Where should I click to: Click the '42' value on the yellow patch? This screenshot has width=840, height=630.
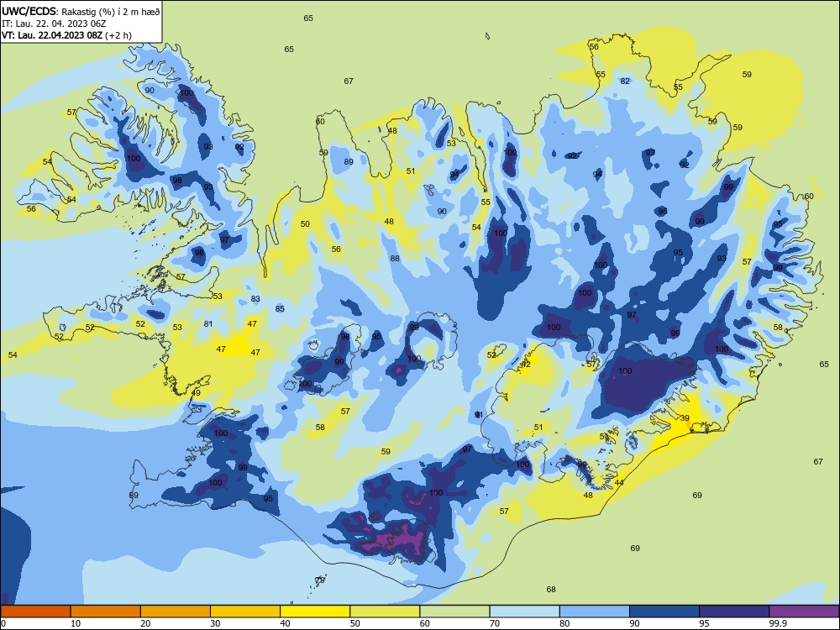coord(526,365)
